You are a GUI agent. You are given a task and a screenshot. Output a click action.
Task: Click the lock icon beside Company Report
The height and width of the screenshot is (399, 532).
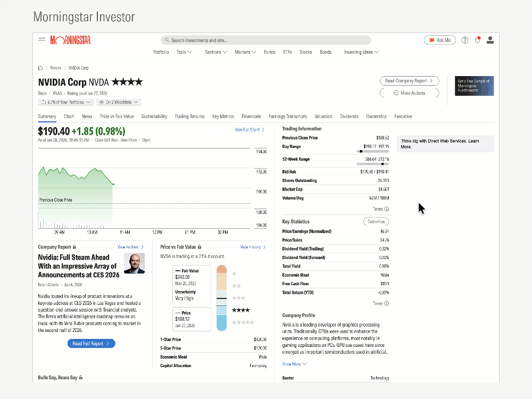pos(74,247)
